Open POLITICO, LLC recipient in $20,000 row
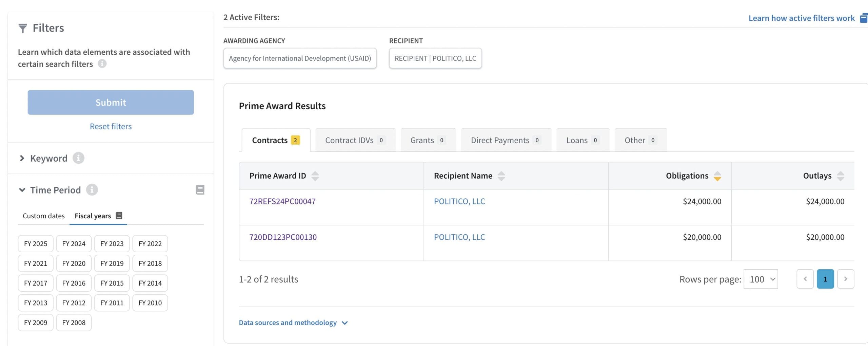Screen dimensions: 868x346 [459, 237]
